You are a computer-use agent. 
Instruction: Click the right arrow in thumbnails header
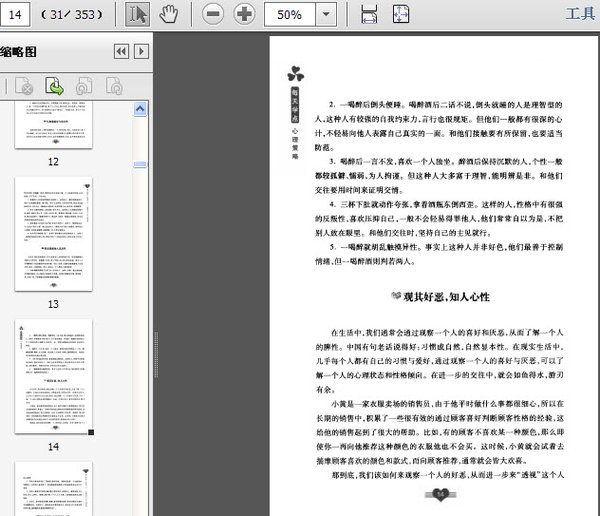coord(141,51)
